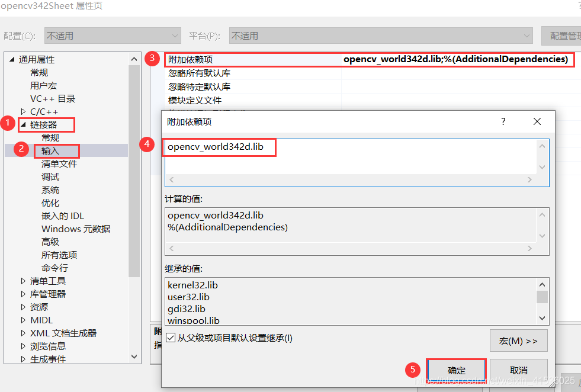Click winspool.lib in inherited values
The image size is (581, 392).
pos(194,320)
